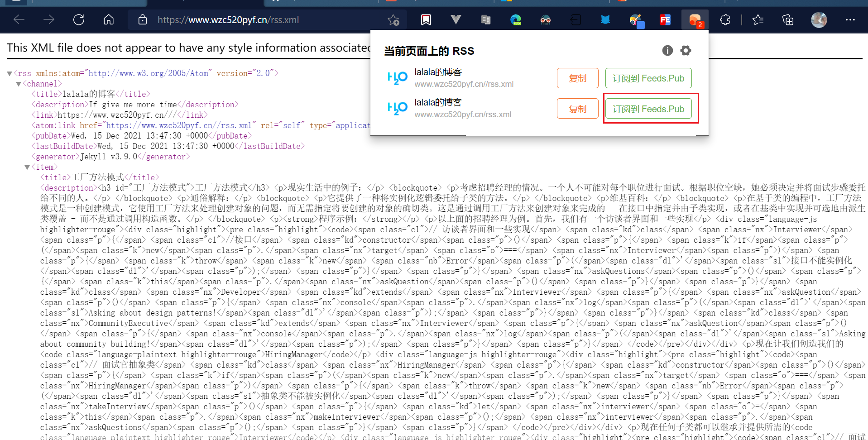Close the RSSHub Radar extension popup

pyautogui.click(x=695, y=20)
